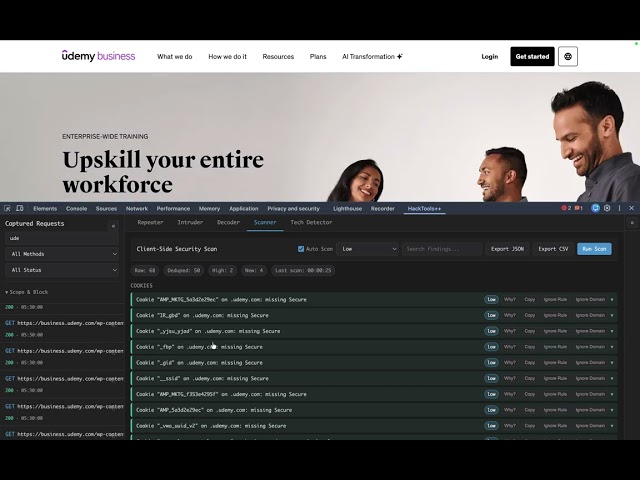
Task: Open the Recorder DevTools tab
Action: pyautogui.click(x=382, y=209)
